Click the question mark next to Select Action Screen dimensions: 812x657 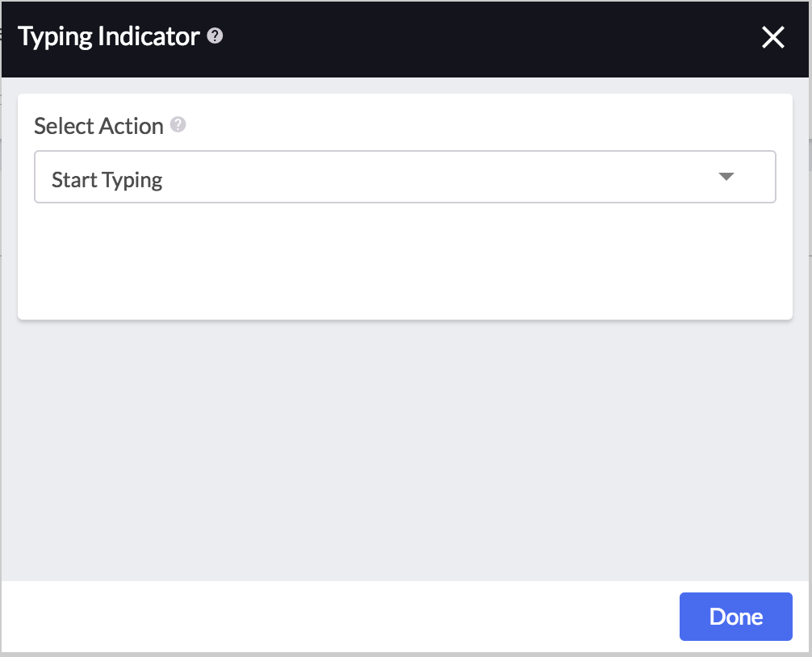(178, 125)
